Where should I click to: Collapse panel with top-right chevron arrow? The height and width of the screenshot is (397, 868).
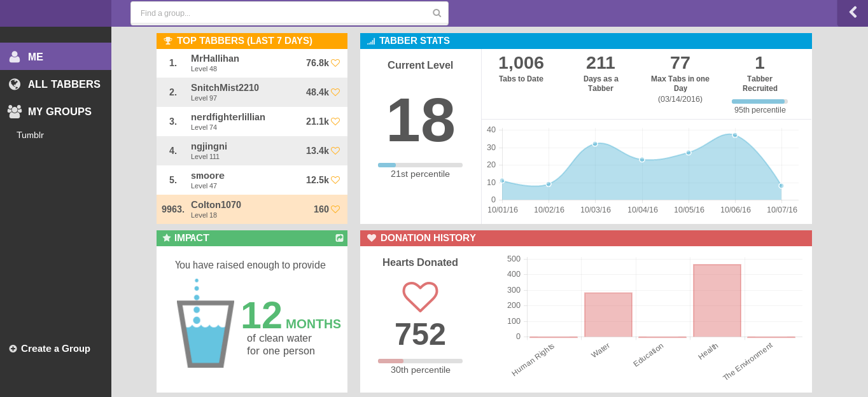[853, 12]
